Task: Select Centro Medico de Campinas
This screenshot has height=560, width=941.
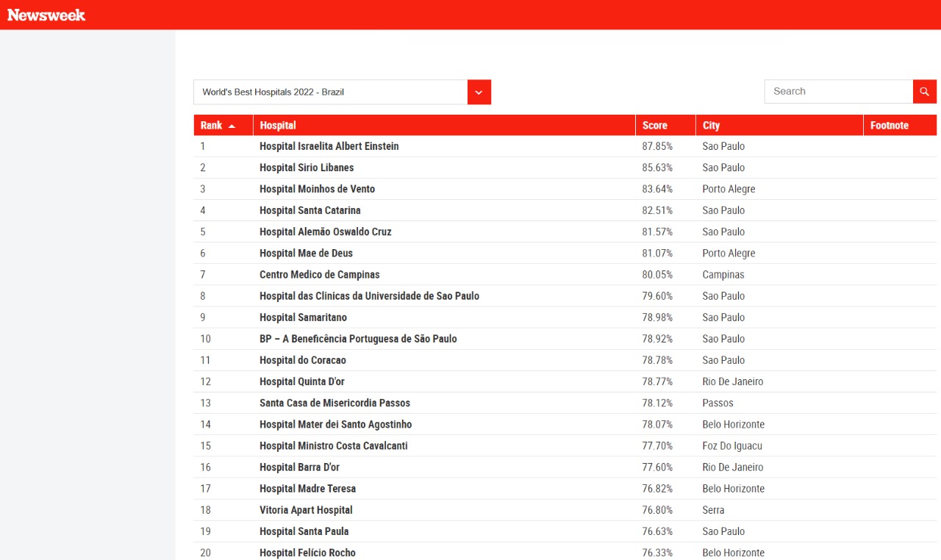Action: (x=320, y=274)
